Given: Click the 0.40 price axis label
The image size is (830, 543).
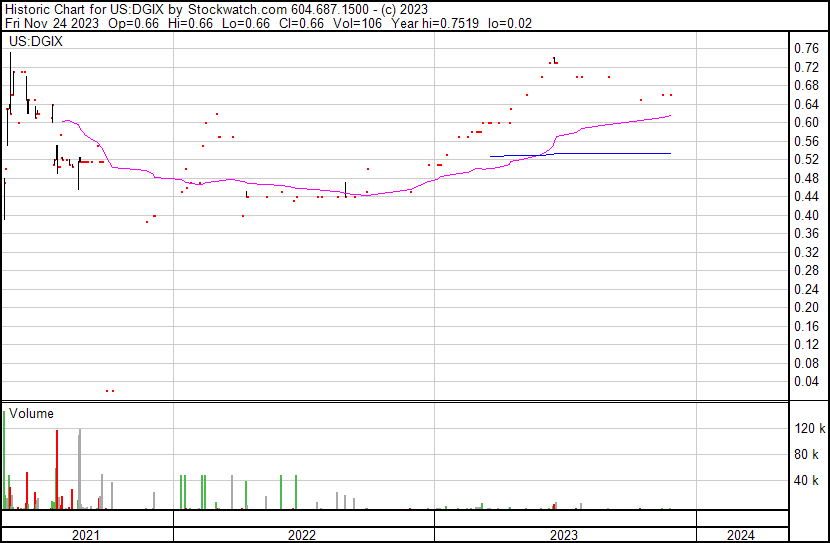Looking at the screenshot, I should [806, 215].
